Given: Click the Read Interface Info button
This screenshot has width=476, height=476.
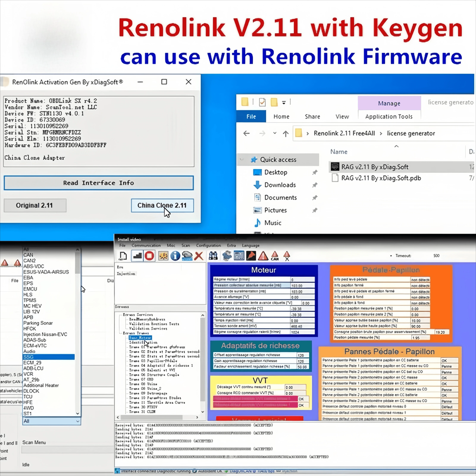Looking at the screenshot, I should point(98,183).
